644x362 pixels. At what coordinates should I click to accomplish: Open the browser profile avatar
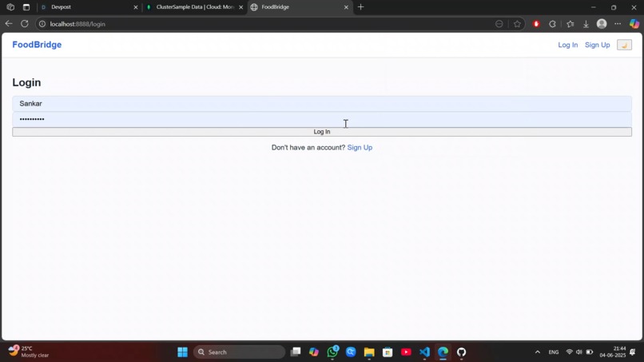coord(602,24)
